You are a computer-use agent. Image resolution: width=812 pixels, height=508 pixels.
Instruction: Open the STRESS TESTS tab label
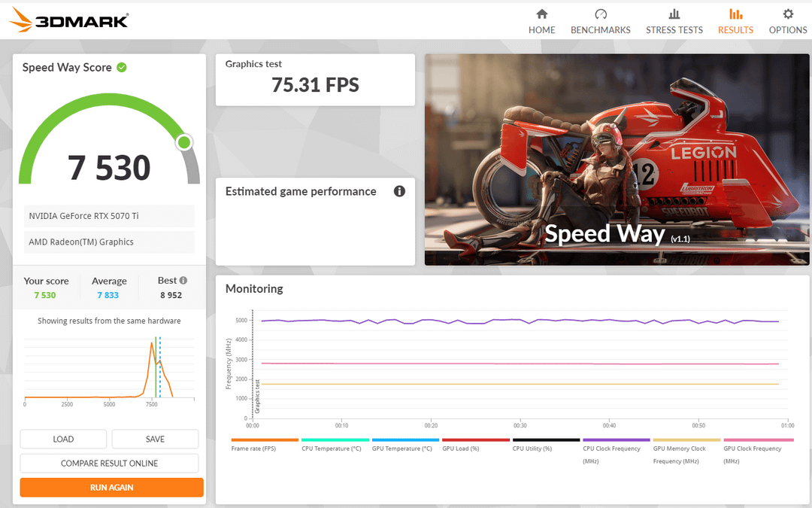click(674, 30)
